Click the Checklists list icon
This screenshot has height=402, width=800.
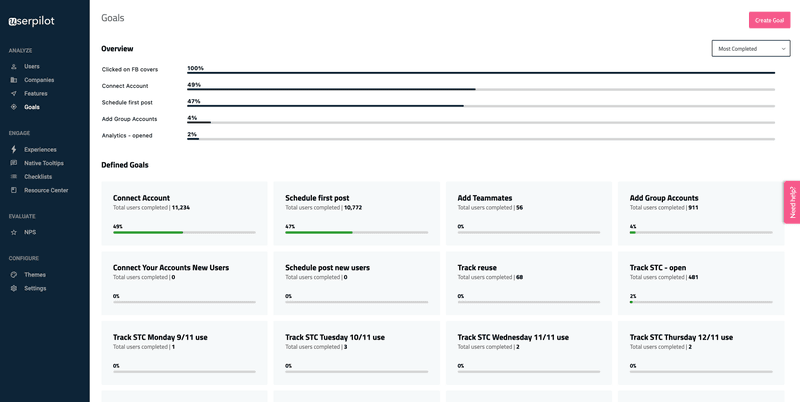tap(14, 177)
